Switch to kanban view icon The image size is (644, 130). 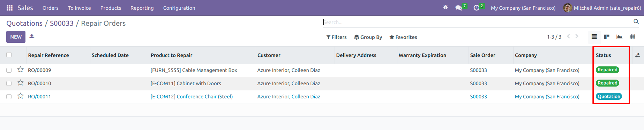(x=607, y=36)
